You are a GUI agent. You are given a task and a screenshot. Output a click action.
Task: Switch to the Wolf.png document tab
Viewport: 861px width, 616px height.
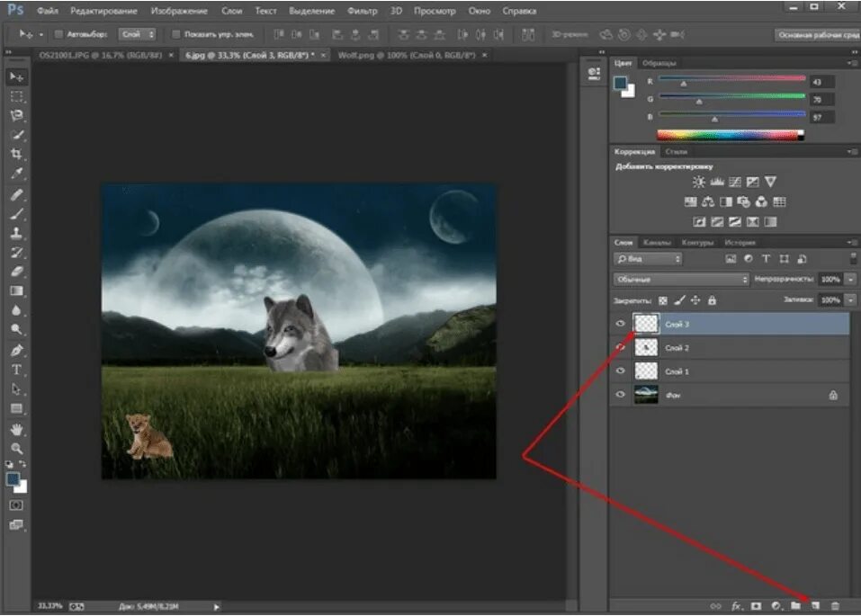pos(407,55)
